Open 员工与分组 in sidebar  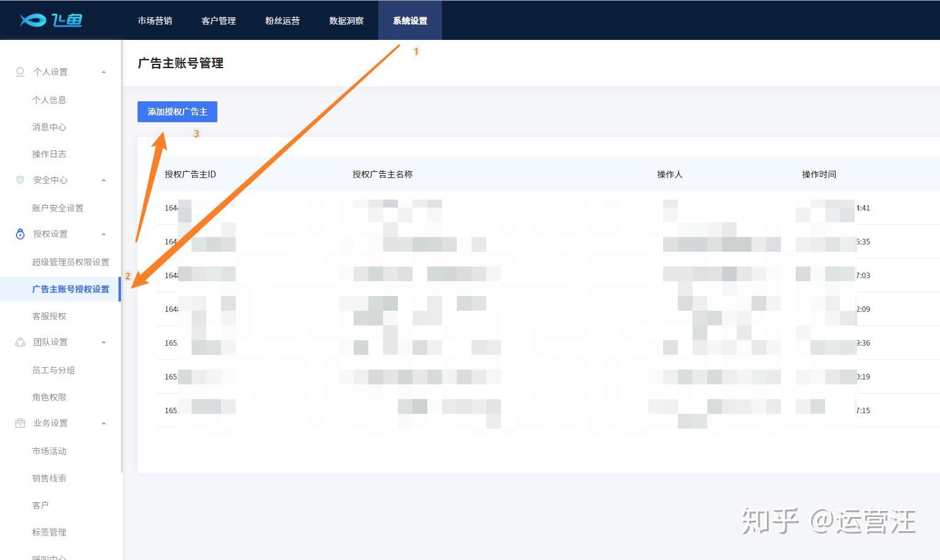[53, 370]
